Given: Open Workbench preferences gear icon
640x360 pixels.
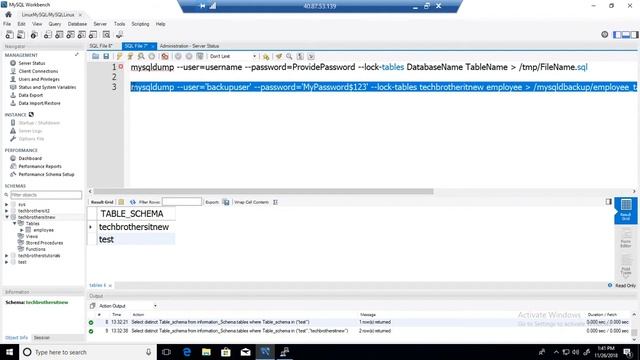Looking at the screenshot, I should pyautogui.click(x=604, y=35).
